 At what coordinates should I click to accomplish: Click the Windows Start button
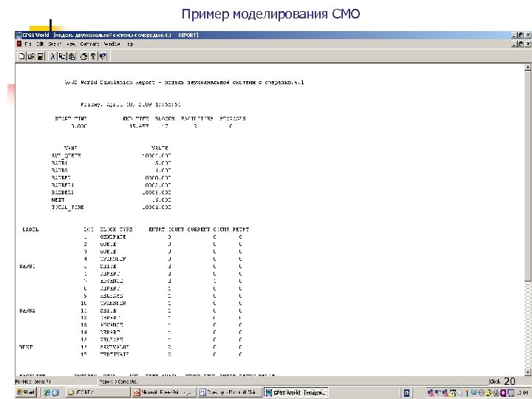click(26, 392)
